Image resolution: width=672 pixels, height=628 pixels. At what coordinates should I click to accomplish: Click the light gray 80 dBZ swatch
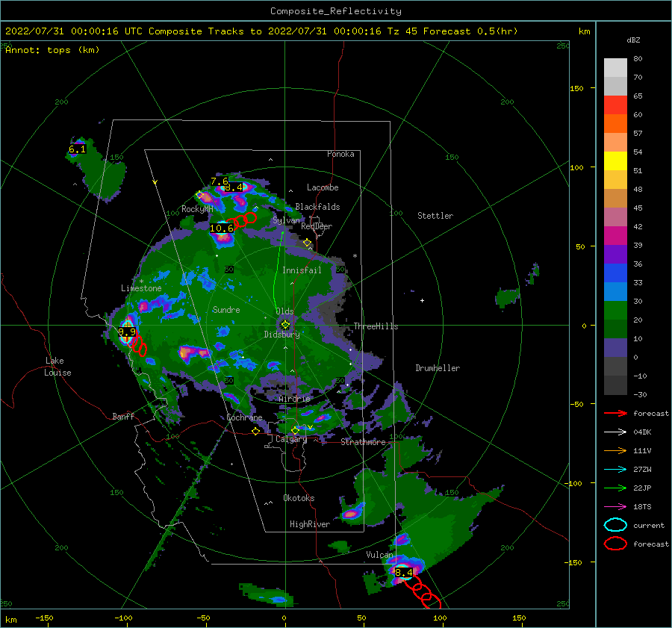(615, 68)
